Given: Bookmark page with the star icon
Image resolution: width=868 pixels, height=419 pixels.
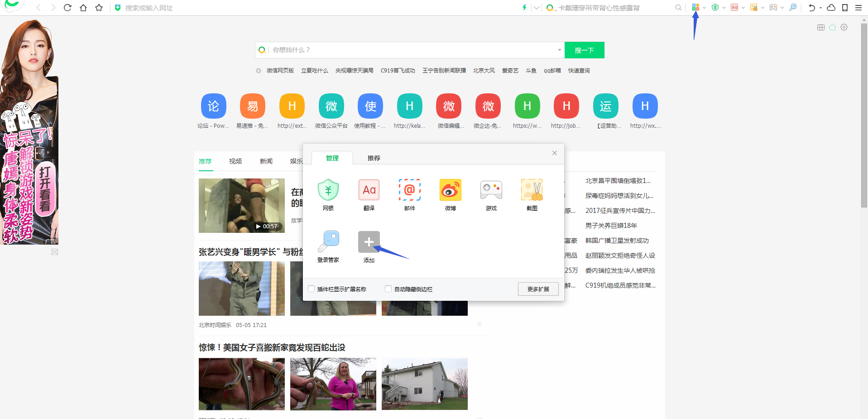Looking at the screenshot, I should 99,8.
